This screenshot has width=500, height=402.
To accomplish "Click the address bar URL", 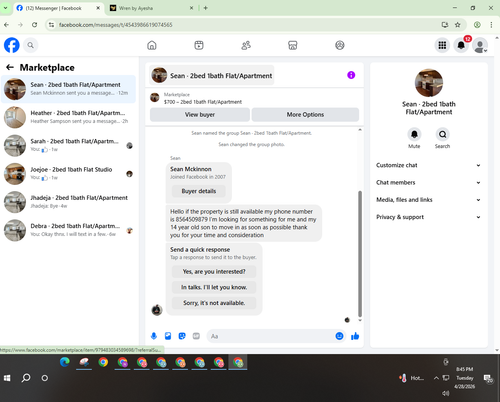I will 116,25.
